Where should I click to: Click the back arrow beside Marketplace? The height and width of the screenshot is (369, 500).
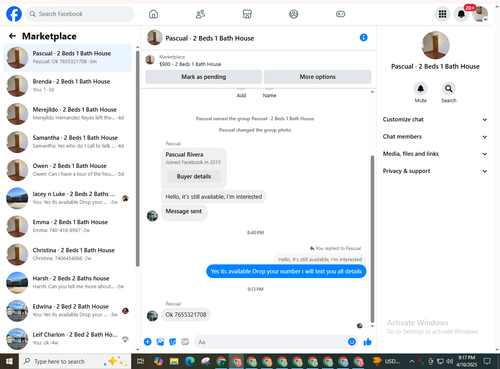click(12, 36)
